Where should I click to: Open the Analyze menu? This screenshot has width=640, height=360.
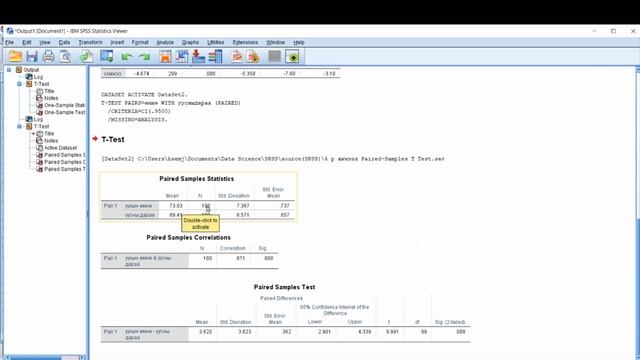point(165,42)
